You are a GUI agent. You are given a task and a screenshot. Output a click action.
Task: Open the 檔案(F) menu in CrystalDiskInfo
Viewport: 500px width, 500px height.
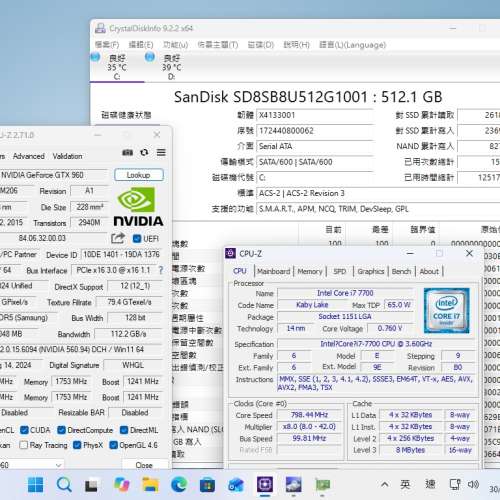click(107, 45)
